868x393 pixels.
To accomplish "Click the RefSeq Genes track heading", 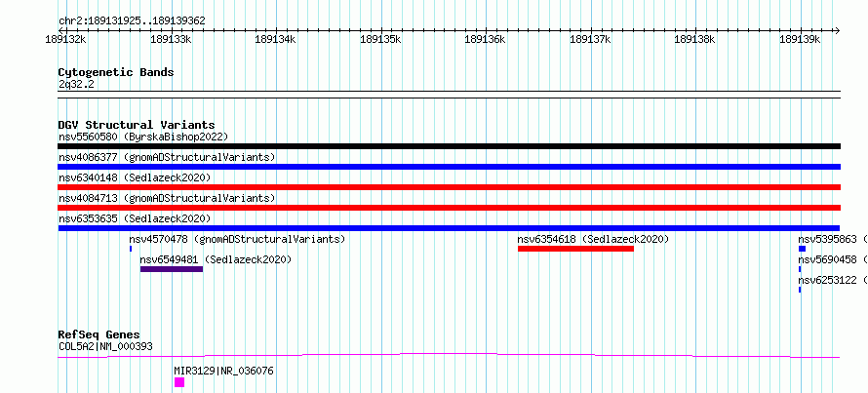I will [x=99, y=334].
